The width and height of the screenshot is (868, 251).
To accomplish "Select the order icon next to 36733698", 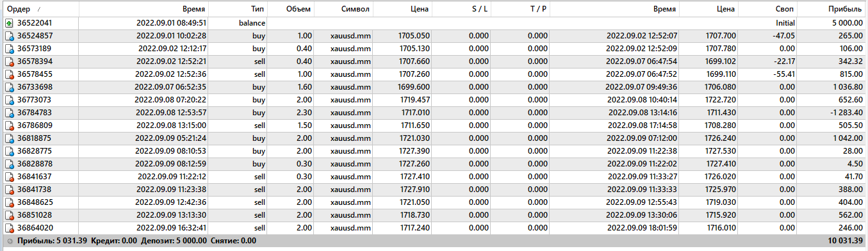I will (x=9, y=87).
